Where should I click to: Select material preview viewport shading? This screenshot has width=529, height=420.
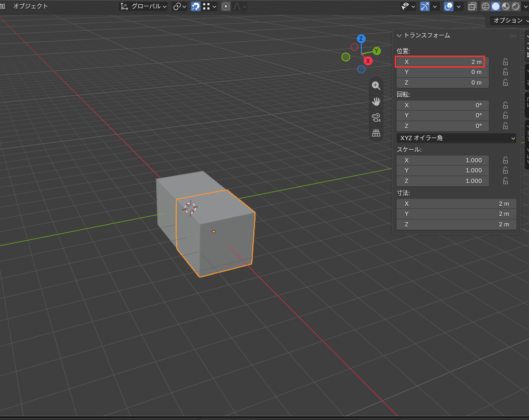[x=506, y=6]
